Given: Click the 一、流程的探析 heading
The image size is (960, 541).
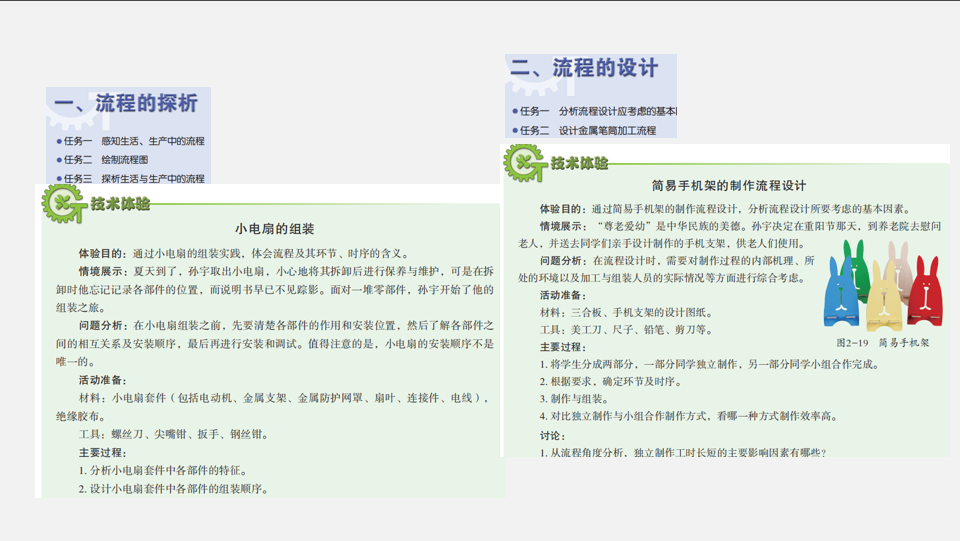Looking at the screenshot, I should (126, 104).
